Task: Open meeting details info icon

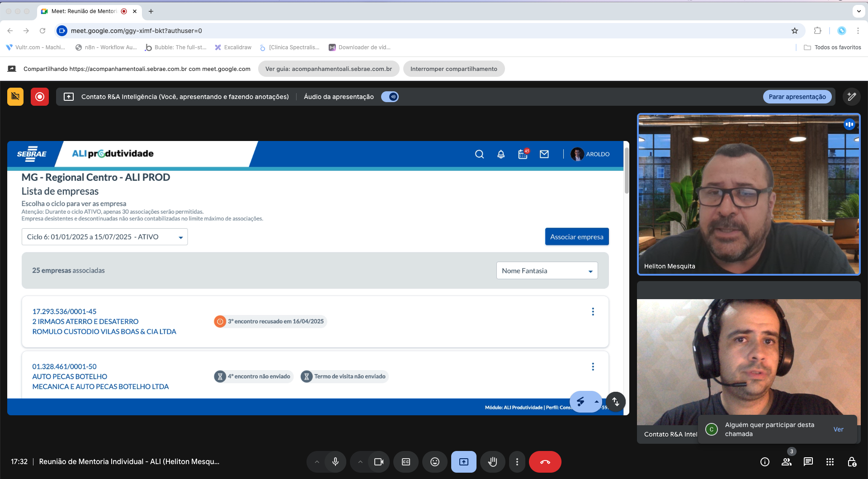Action: click(x=765, y=462)
